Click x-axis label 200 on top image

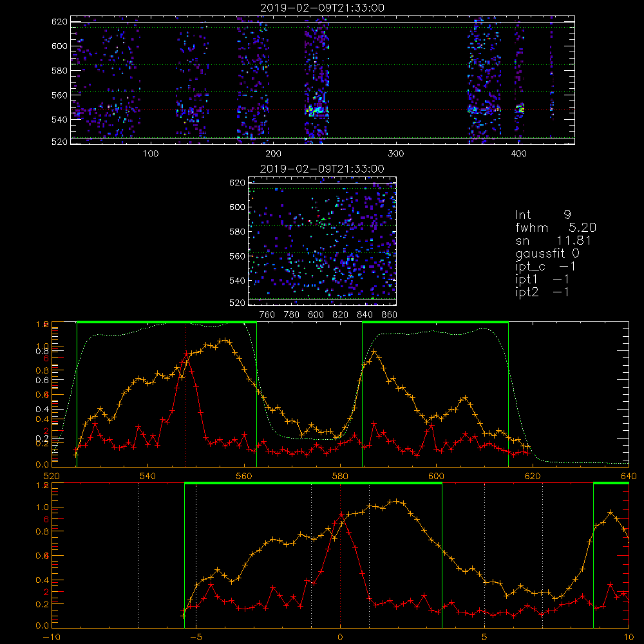tap(273, 154)
